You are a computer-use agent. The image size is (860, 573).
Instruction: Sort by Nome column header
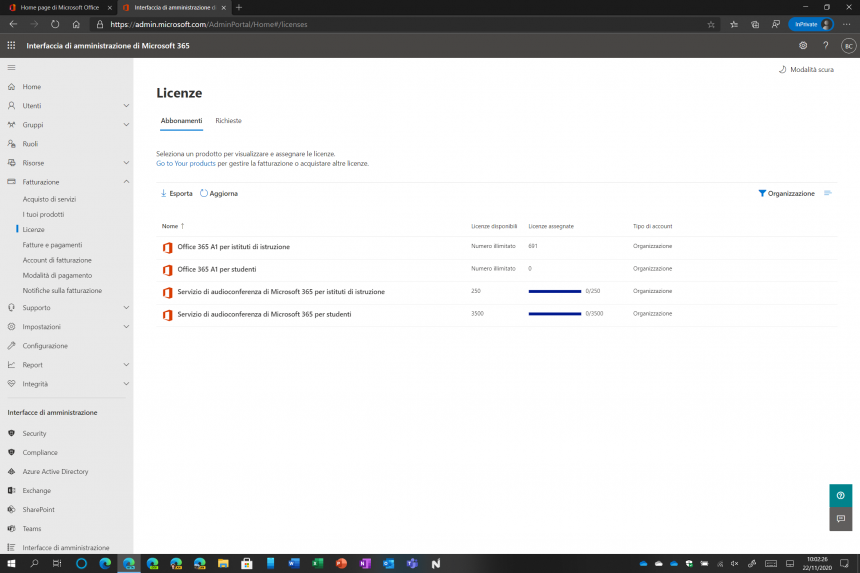tap(173, 226)
